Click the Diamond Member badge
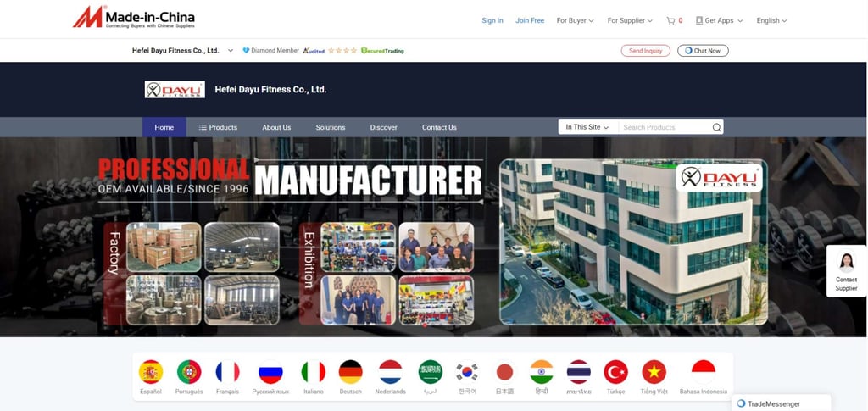Viewport: 868px width, 411px height. pyautogui.click(x=270, y=50)
